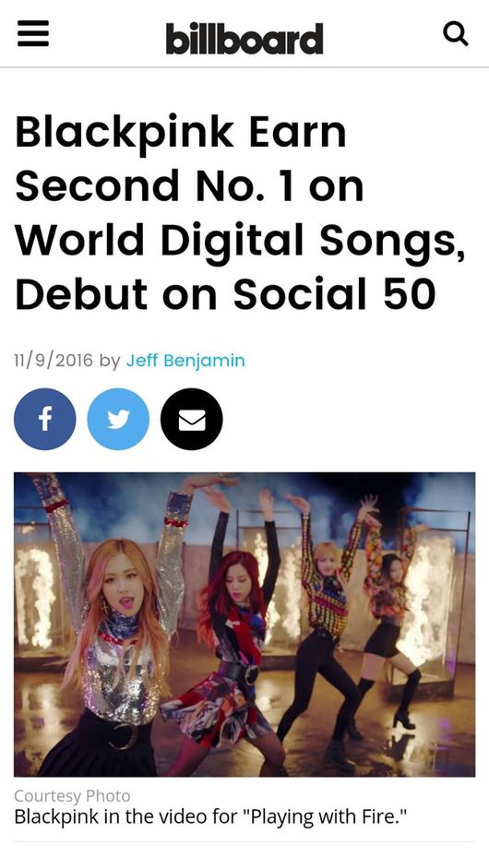Click World Digital Songs in headline
This screenshot has height=868, width=489.
tap(240, 242)
